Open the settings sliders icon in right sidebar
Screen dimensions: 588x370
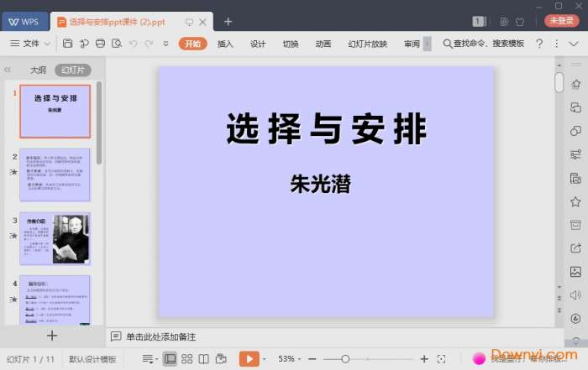tap(575, 154)
